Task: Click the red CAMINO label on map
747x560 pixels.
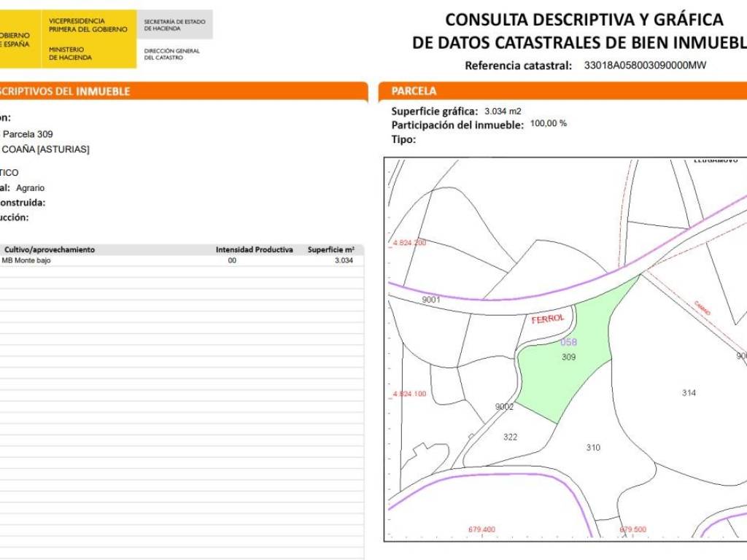Action: click(703, 308)
